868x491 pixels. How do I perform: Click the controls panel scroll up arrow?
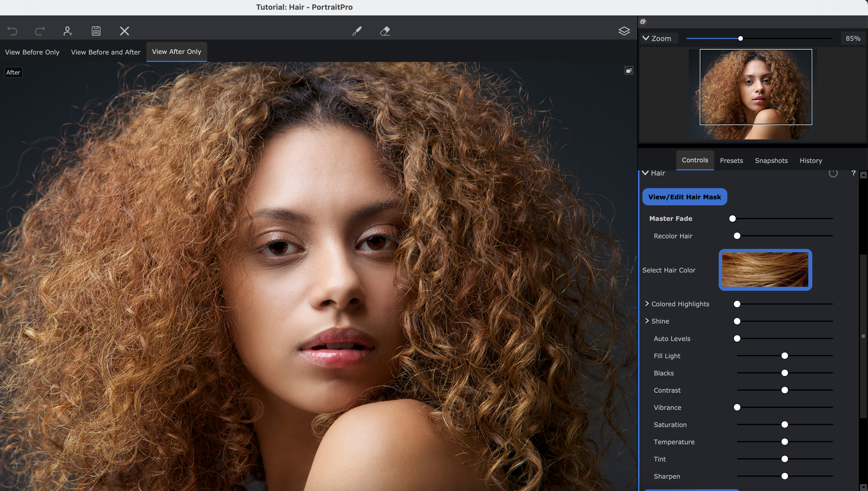pyautogui.click(x=863, y=175)
